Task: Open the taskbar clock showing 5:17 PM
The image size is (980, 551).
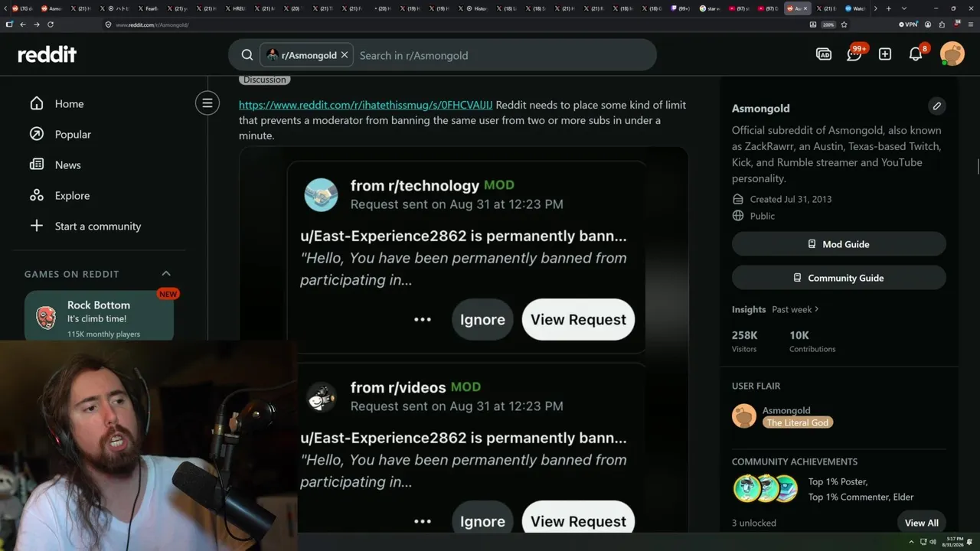Action: [x=953, y=542]
